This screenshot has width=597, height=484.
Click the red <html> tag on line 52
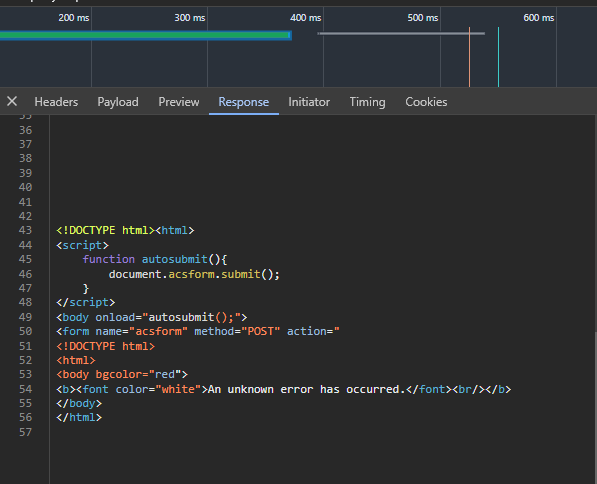point(76,360)
